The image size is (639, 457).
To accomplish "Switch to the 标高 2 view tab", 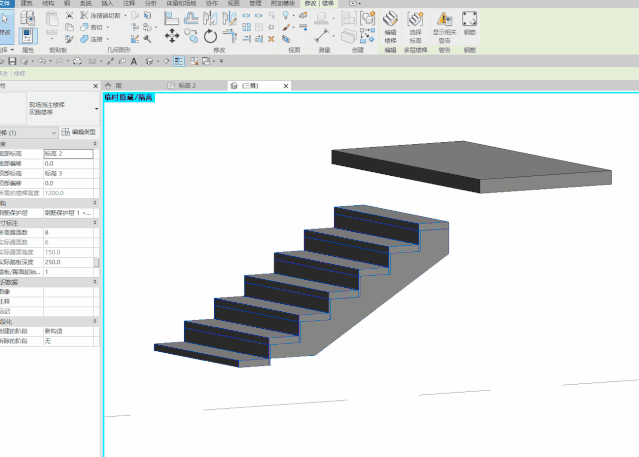I will click(187, 86).
